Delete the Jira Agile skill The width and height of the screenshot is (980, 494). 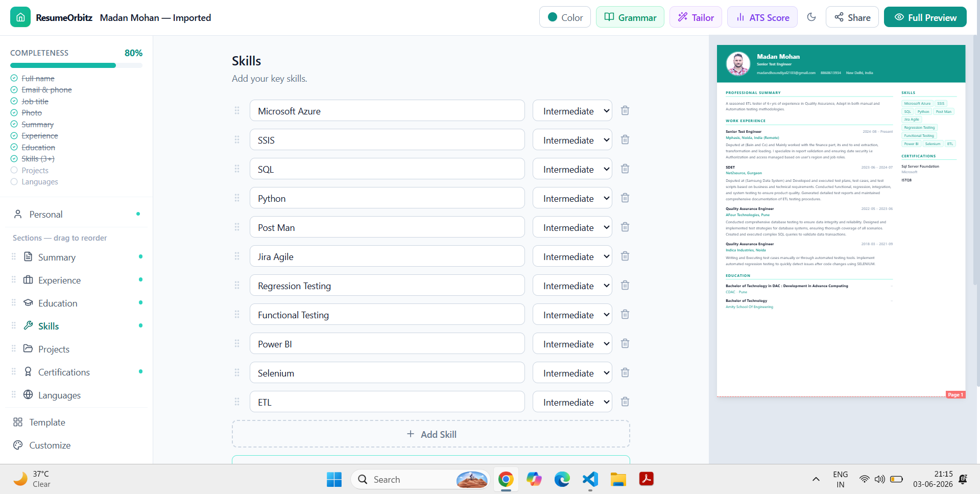625,256
